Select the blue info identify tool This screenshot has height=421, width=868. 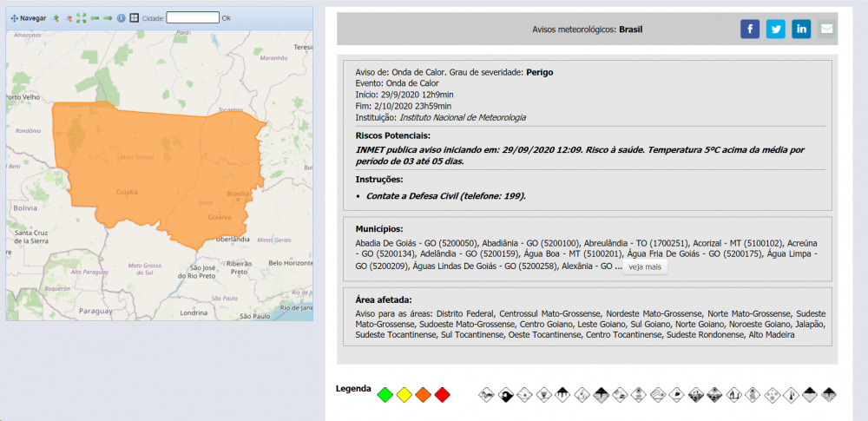click(122, 17)
